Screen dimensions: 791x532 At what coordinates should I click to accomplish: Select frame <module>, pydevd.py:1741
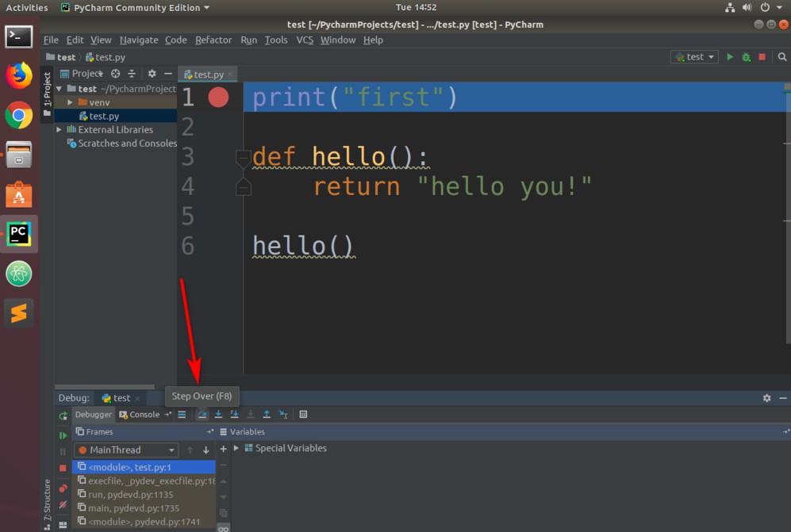[x=145, y=522]
